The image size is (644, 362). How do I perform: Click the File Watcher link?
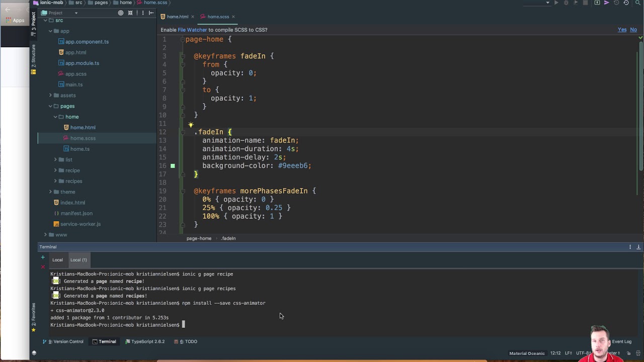pos(192,30)
